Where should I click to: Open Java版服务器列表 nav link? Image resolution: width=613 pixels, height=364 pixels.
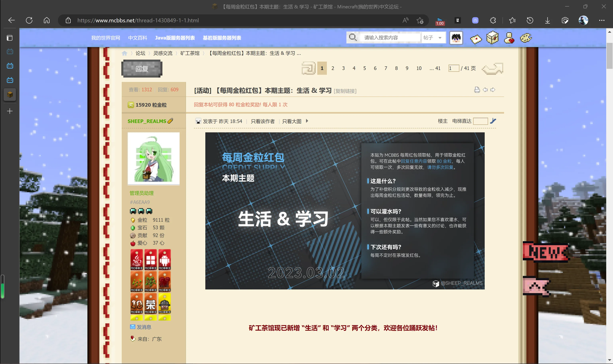coord(175,38)
